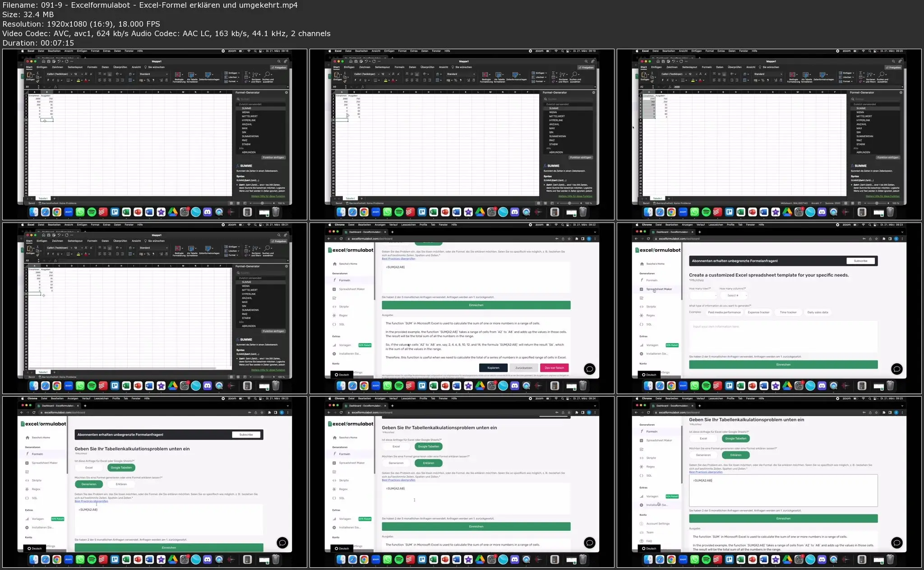Select Google Tabellen in the 09:24 frame
Screen dimensions: 924x570
point(429,446)
